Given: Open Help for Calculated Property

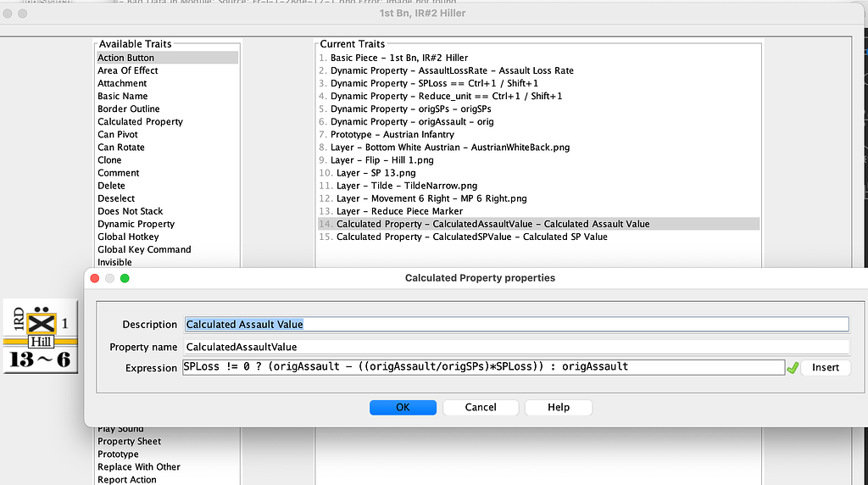Looking at the screenshot, I should tap(559, 407).
